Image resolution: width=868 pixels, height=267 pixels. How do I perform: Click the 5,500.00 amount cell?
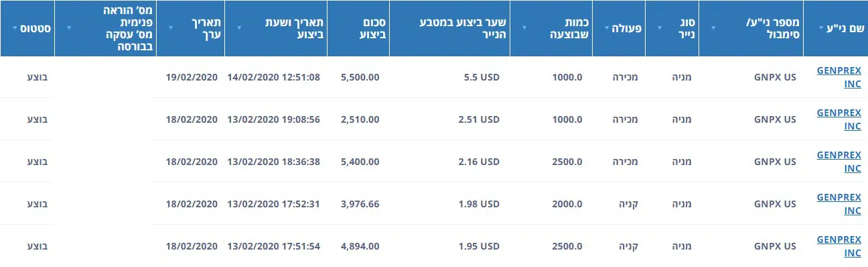click(360, 77)
